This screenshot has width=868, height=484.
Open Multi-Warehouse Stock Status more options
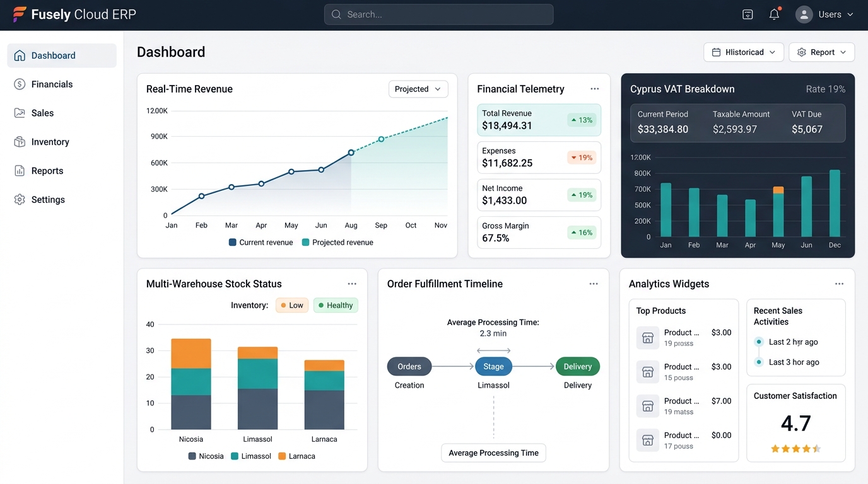352,284
